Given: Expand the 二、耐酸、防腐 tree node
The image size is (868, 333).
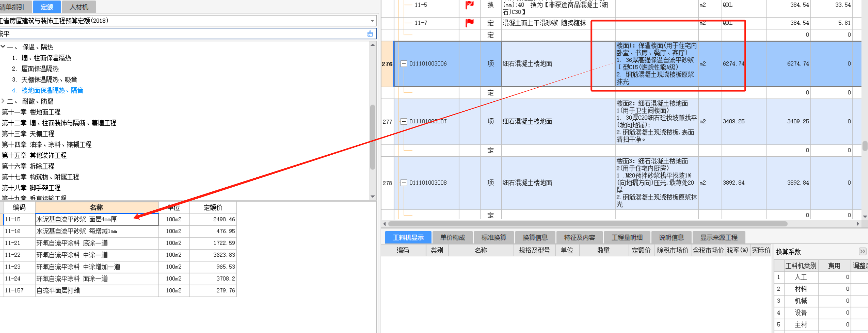Looking at the screenshot, I should pos(3,101).
